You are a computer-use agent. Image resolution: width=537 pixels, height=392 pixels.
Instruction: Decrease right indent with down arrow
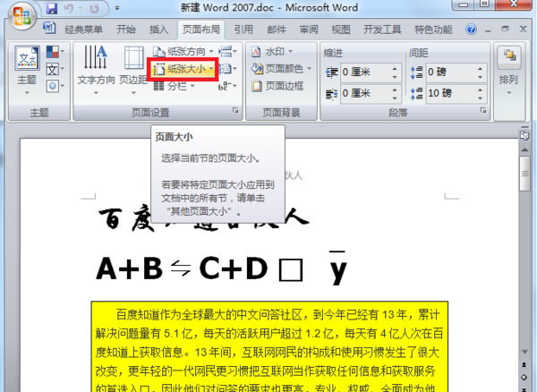coord(395,98)
